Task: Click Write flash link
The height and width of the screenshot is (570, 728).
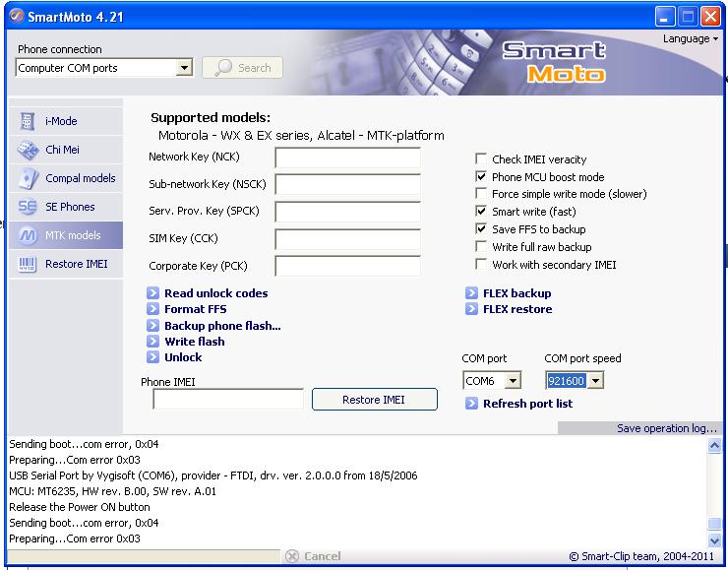Action: 195,342
